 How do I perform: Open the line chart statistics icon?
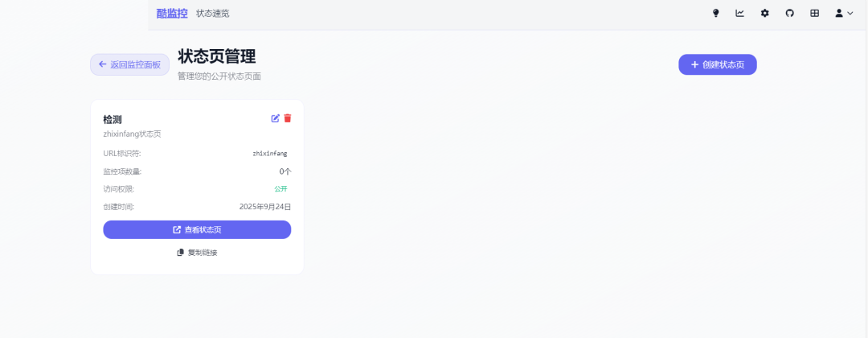(739, 14)
